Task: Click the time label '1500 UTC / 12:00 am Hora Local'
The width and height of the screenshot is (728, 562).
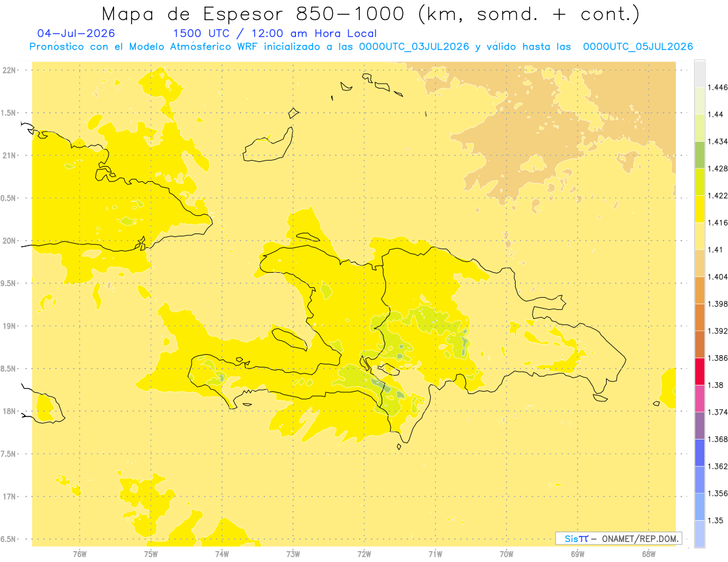Action: (x=275, y=33)
